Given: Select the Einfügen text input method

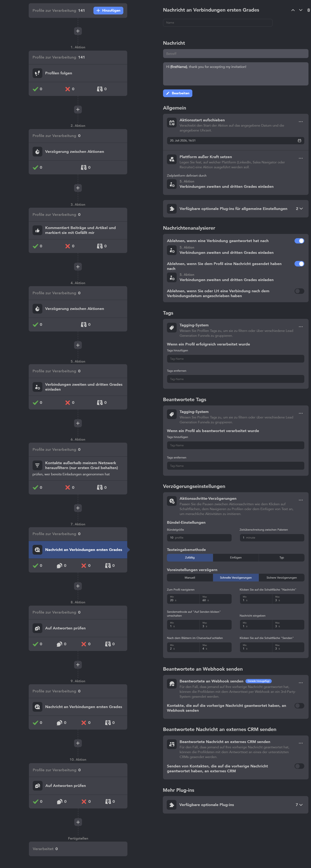Looking at the screenshot, I should point(236,558).
